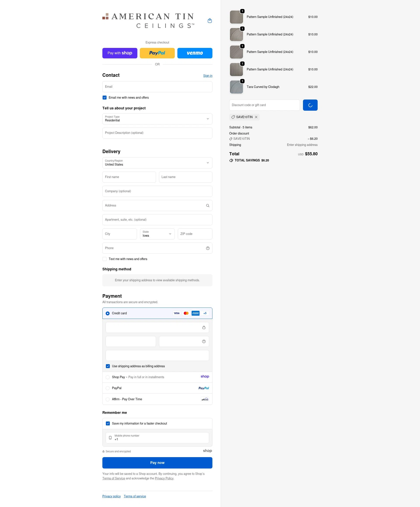The image size is (420, 507).
Task: Click the phone field help icon
Action: 207,248
